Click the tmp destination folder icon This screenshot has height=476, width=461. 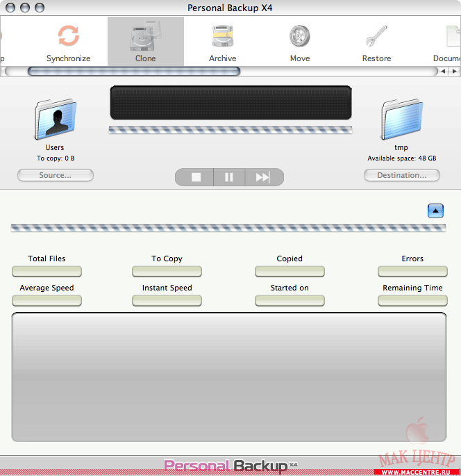point(402,119)
